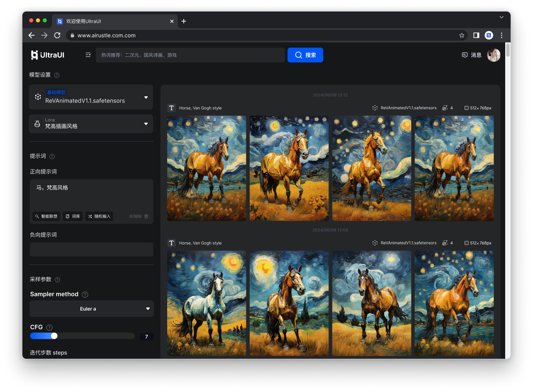Click the 模型设置 help question icon

[x=57, y=75]
